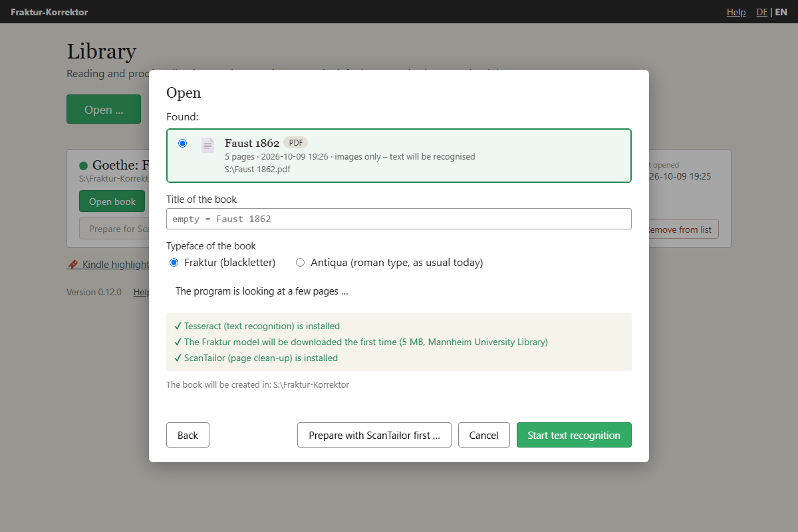
Task: Click the S:\Faust 1862.pdf path text
Action: pyautogui.click(x=257, y=169)
